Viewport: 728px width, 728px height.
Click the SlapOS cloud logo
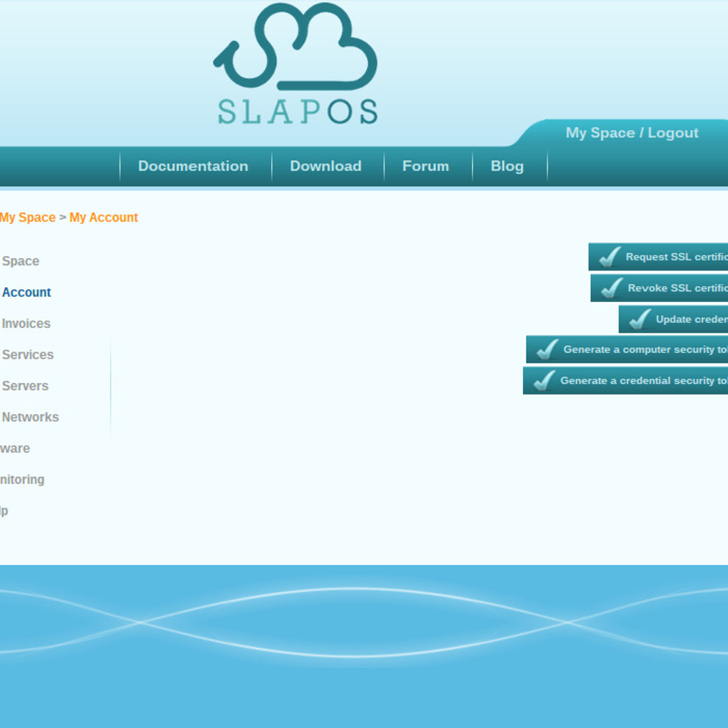[x=296, y=64]
